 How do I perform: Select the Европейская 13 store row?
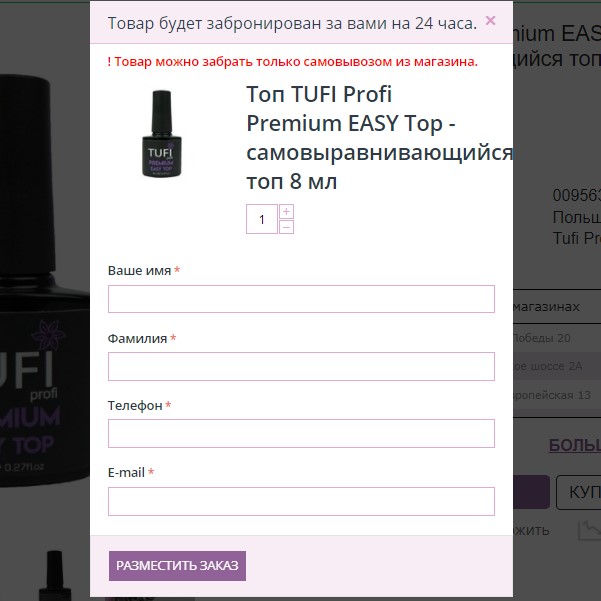point(557,395)
